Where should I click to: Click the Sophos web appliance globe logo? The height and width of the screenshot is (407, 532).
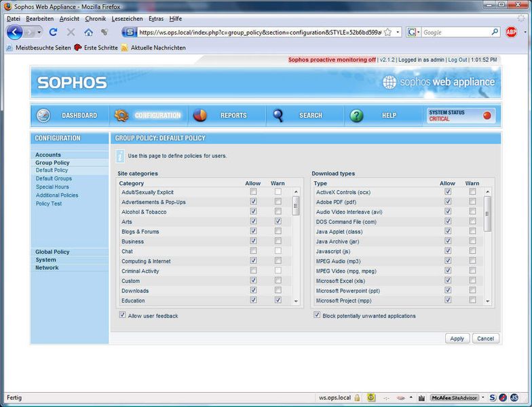pyautogui.click(x=389, y=82)
